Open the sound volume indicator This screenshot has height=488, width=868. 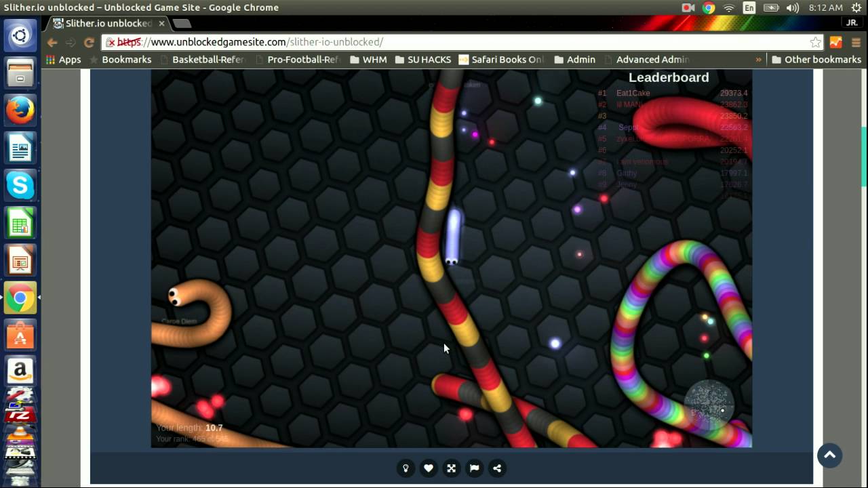click(792, 7)
